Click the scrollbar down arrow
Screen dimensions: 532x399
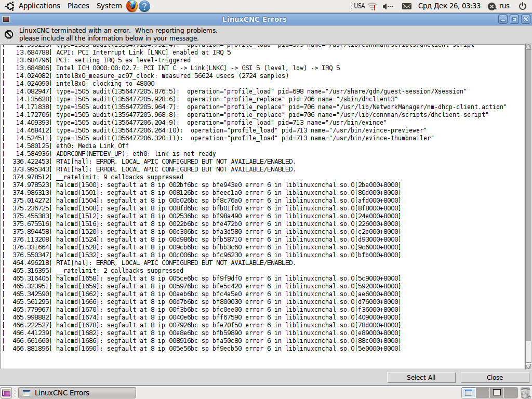click(528, 365)
